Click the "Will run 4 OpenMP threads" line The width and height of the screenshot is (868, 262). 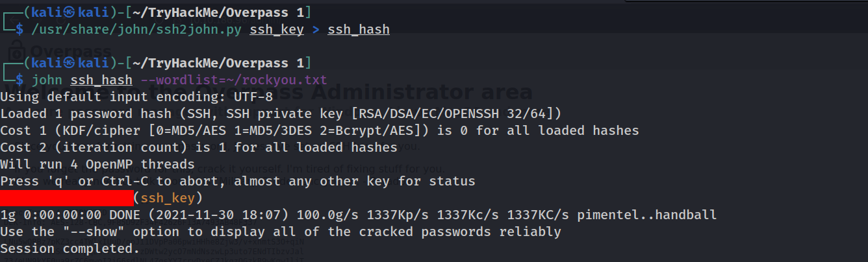[97, 164]
